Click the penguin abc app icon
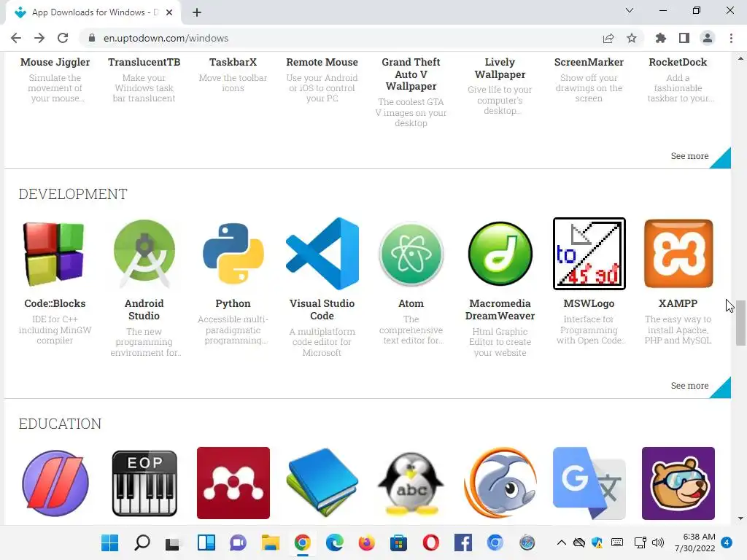The height and width of the screenshot is (560, 747). click(x=411, y=483)
